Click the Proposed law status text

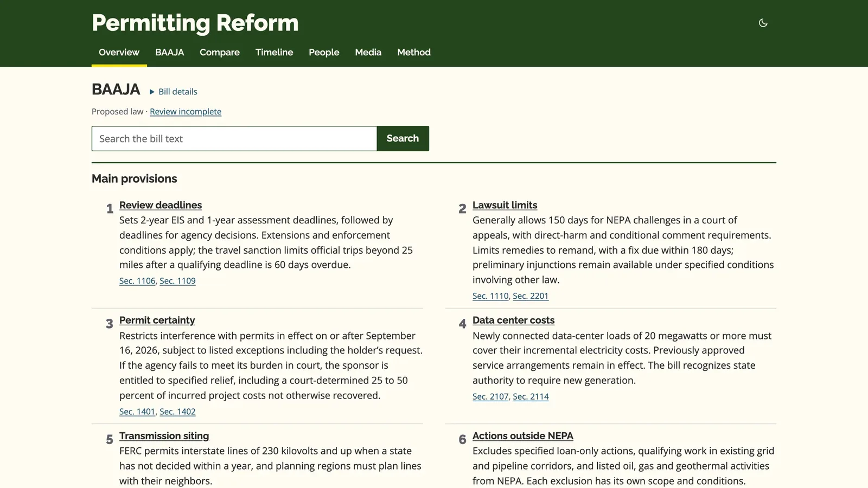point(117,112)
